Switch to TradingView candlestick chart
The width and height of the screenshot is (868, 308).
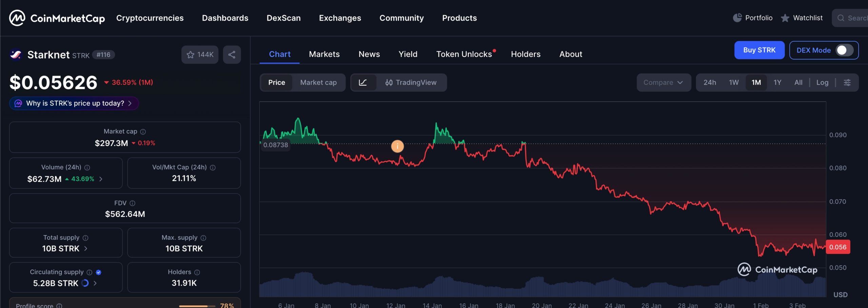coord(411,82)
